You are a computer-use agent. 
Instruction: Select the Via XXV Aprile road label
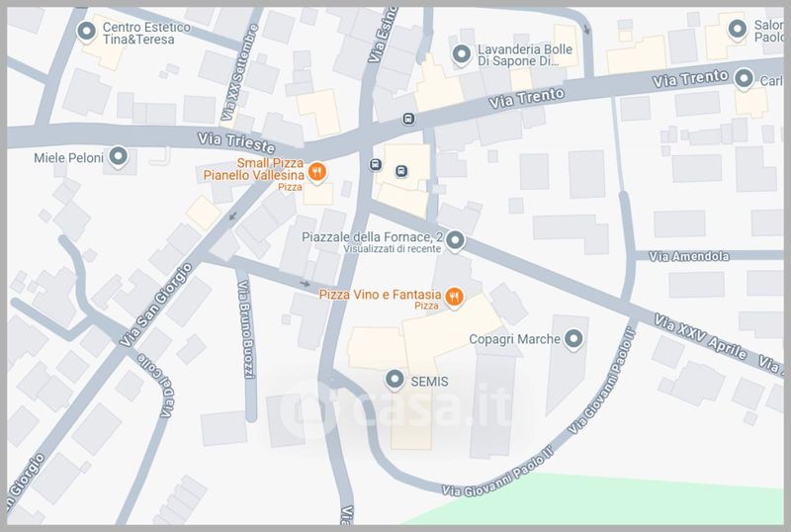coord(700,336)
